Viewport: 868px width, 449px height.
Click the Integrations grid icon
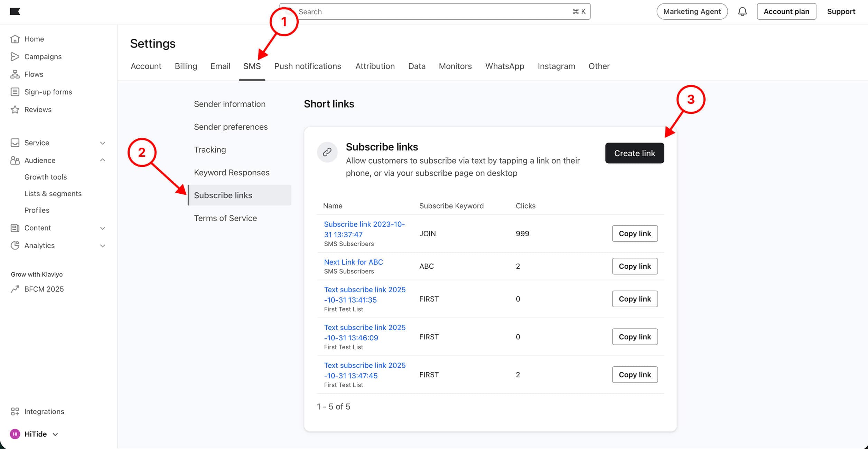[15, 411]
